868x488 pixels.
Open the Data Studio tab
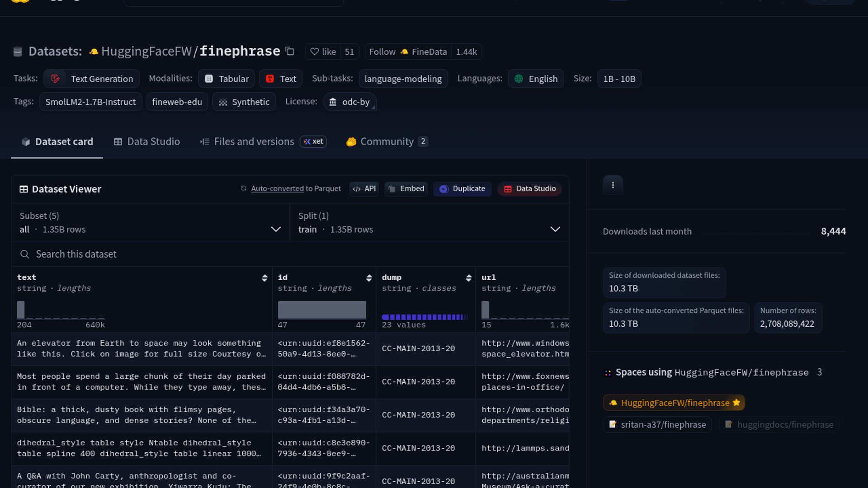tap(146, 142)
